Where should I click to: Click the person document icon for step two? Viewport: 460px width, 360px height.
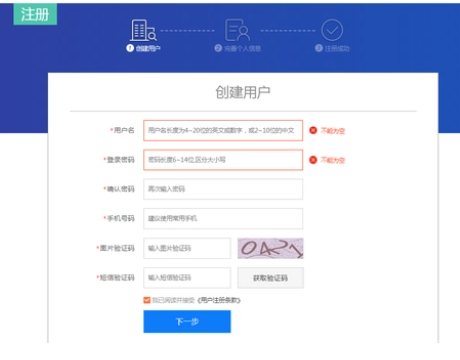point(237,30)
